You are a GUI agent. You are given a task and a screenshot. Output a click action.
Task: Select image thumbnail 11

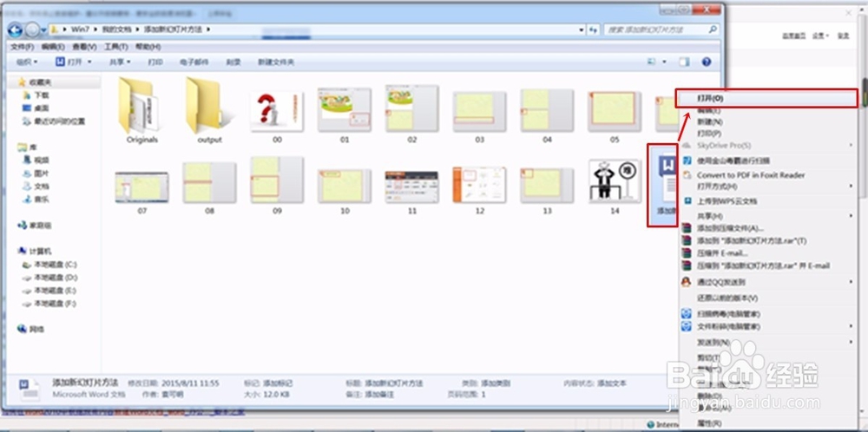(x=411, y=187)
